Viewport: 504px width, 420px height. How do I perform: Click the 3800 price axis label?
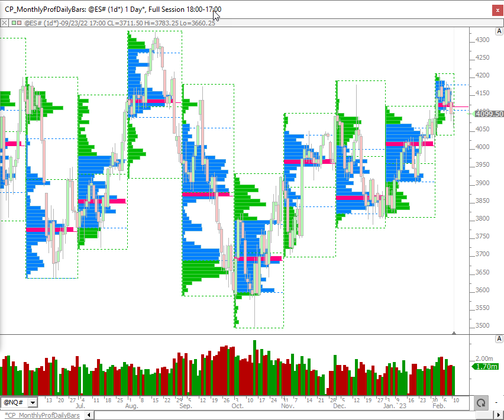pos(483,218)
